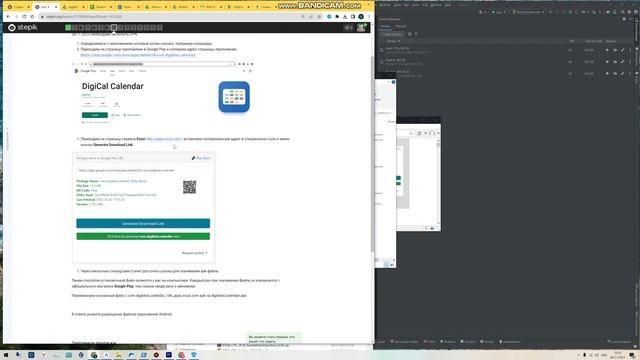Viewport: 640px width, 360px height.
Task: Open the Chrome side panel icon
Action: pyautogui.click(x=353, y=17)
